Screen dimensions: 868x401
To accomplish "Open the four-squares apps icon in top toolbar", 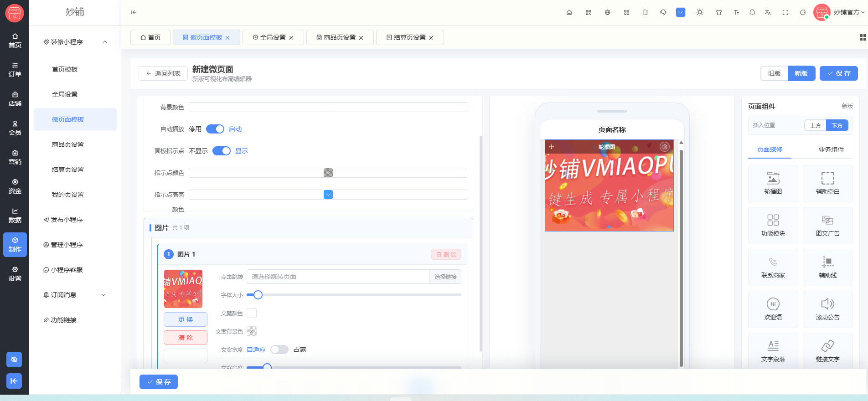I will coord(626,12).
